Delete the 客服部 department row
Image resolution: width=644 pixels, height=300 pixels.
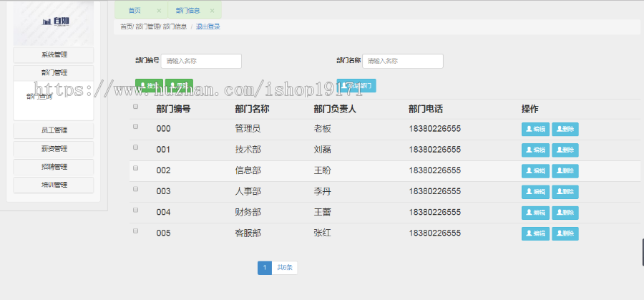coord(565,234)
